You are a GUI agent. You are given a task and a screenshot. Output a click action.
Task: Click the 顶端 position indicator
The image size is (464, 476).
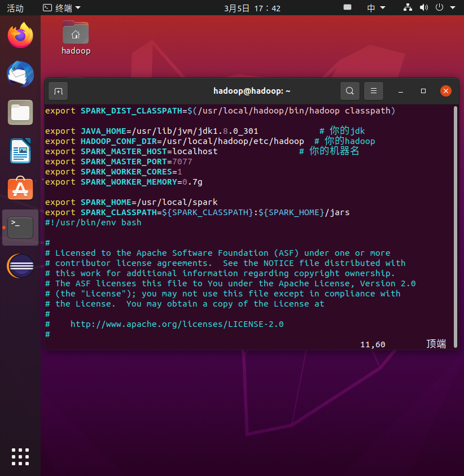click(436, 344)
